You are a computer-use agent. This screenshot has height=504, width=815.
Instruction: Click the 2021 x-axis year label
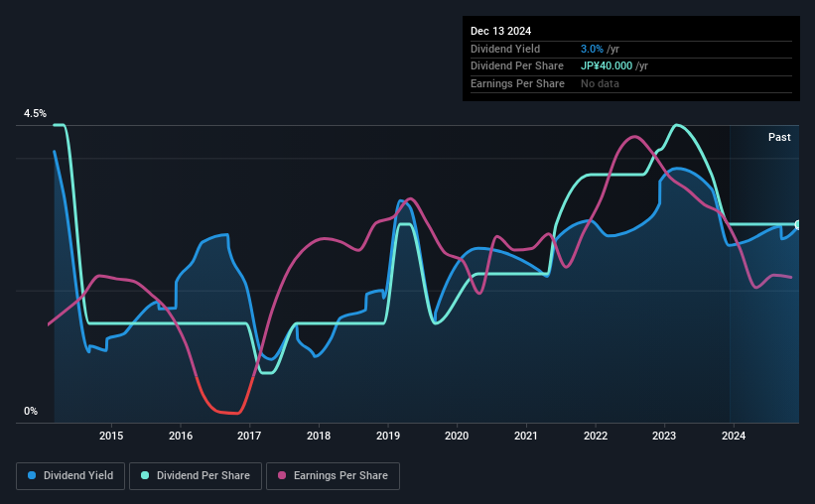(x=526, y=436)
